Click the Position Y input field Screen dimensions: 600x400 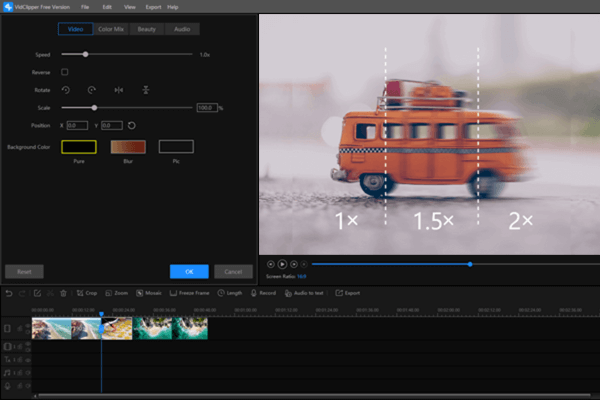point(112,126)
